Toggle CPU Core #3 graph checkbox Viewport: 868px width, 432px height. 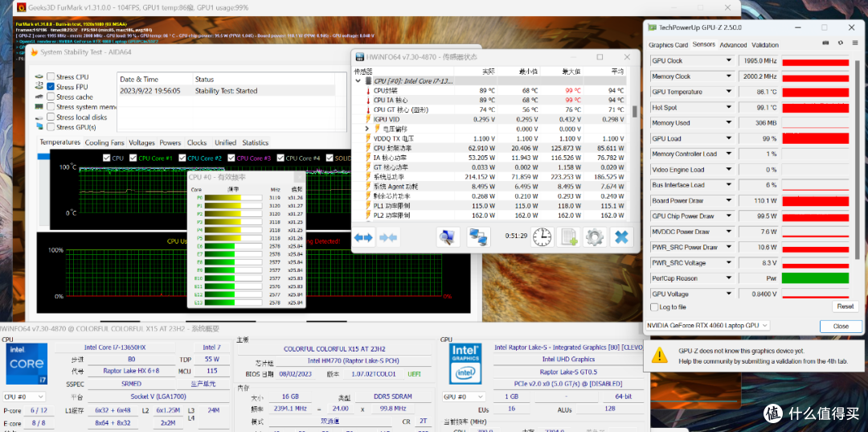point(231,158)
